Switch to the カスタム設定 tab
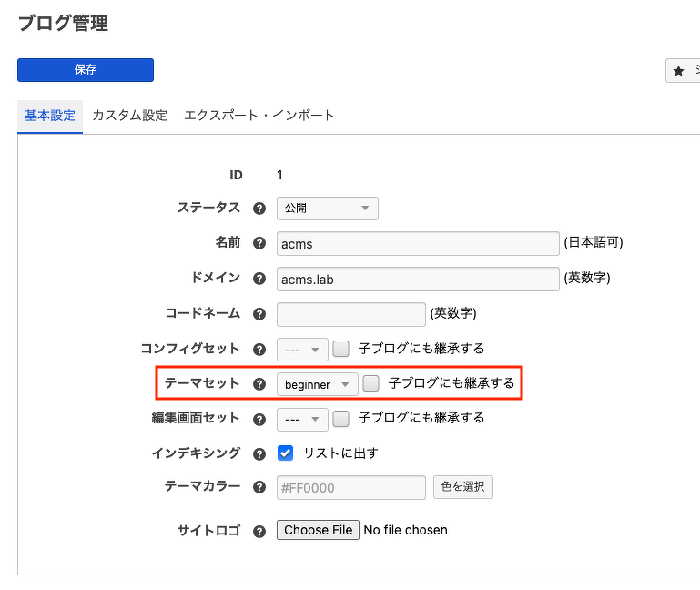 point(129,116)
